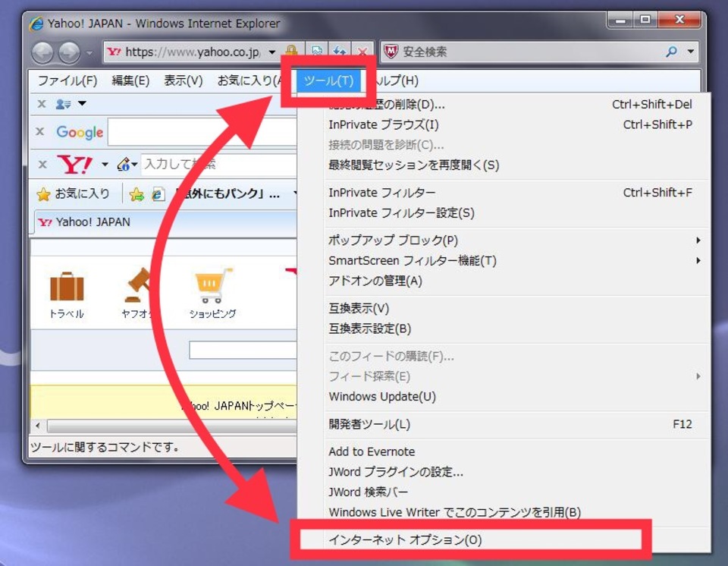Screen dimensions: 728x566
Task: Click the ショッピング cart icon
Action: (212, 285)
